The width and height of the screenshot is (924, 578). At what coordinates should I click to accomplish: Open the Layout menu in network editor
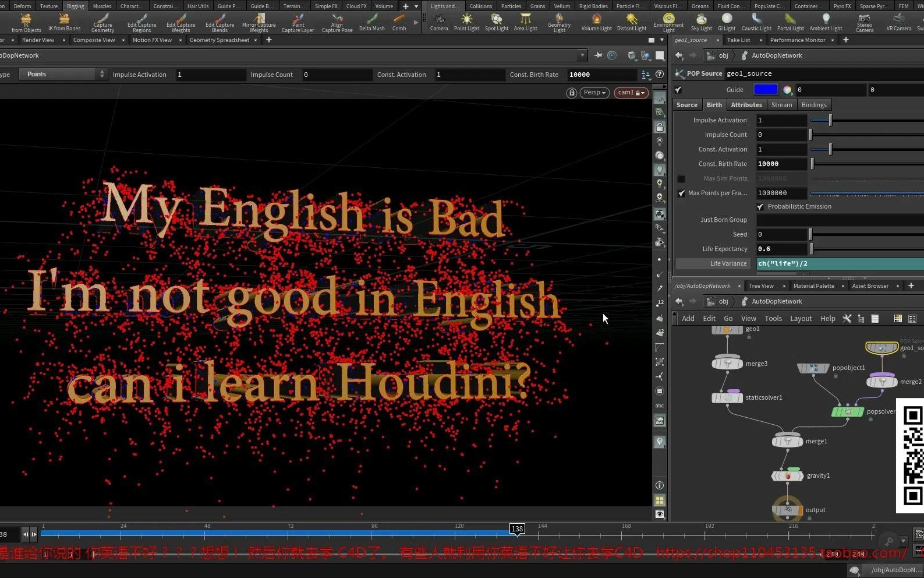pos(801,319)
